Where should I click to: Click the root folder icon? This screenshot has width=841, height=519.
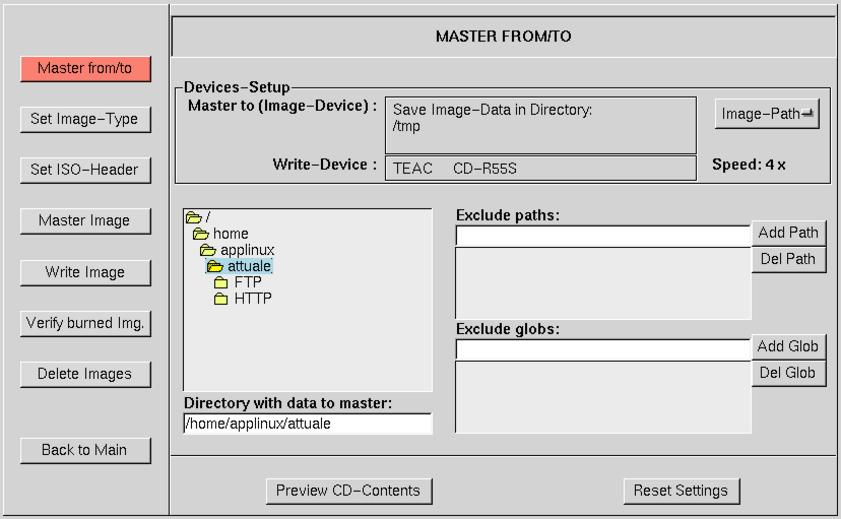tap(193, 217)
